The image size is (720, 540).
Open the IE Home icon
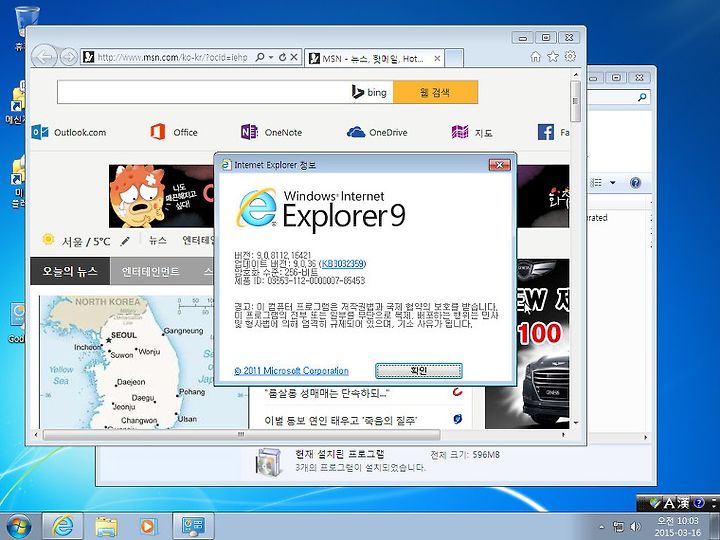click(x=535, y=56)
